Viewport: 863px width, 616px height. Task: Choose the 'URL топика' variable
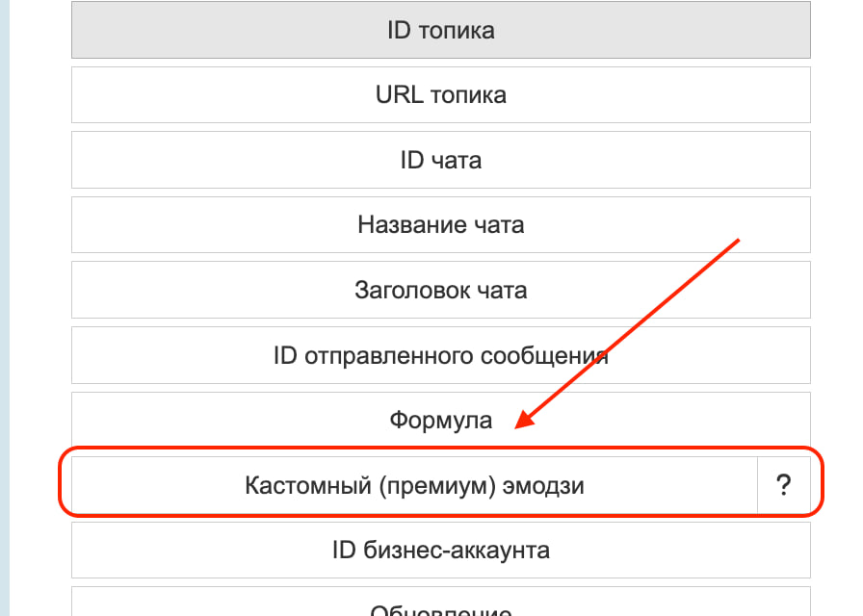pos(440,94)
